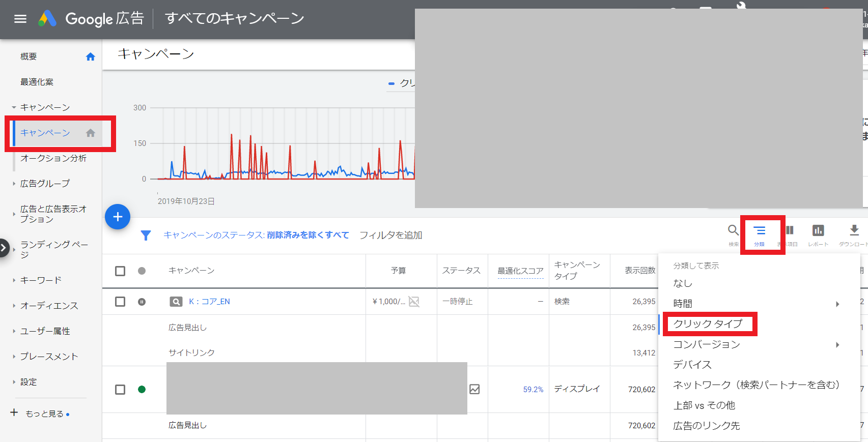Click the 13,412 impressions cell

pos(643,353)
